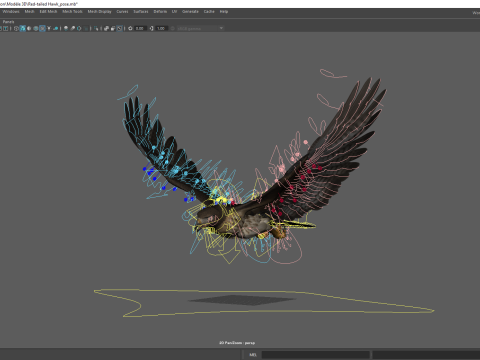Open the Deform menu

tap(160, 12)
